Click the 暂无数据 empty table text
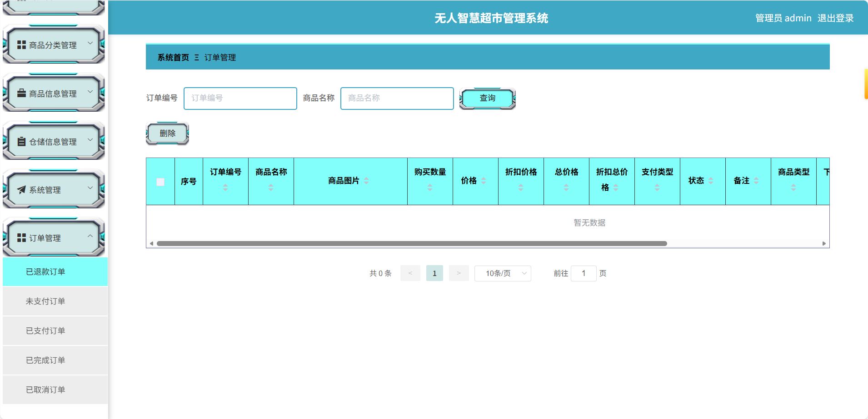 click(589, 223)
